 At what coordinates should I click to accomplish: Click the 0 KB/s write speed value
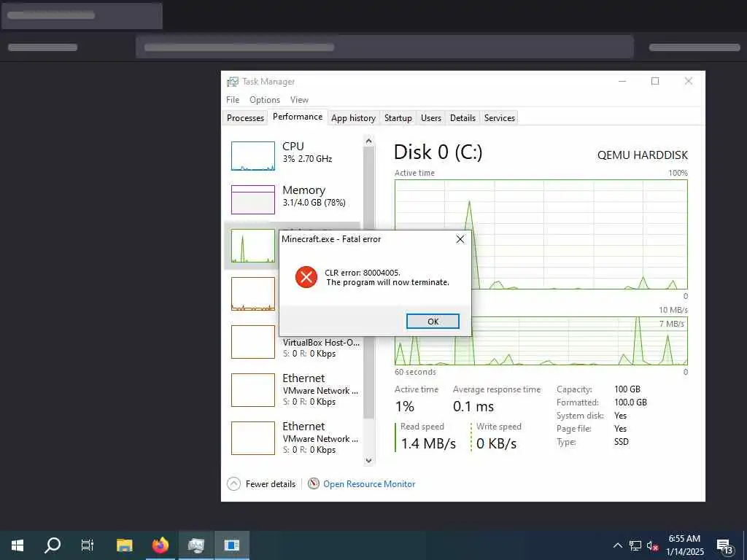(496, 443)
